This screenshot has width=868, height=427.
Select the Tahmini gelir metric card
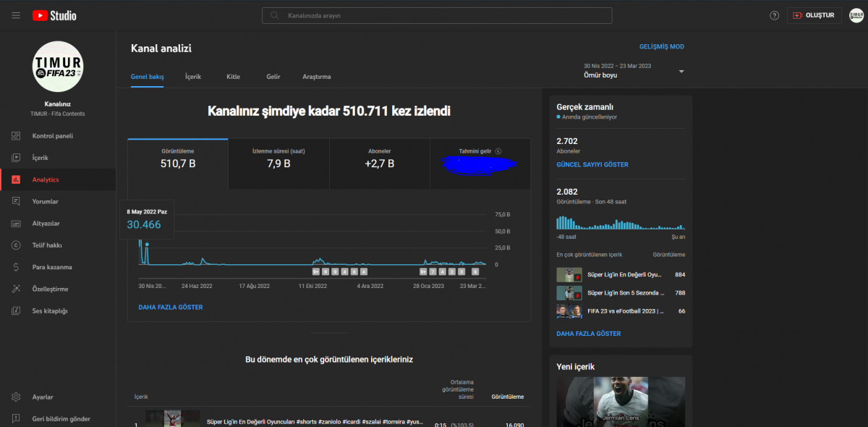[480, 164]
